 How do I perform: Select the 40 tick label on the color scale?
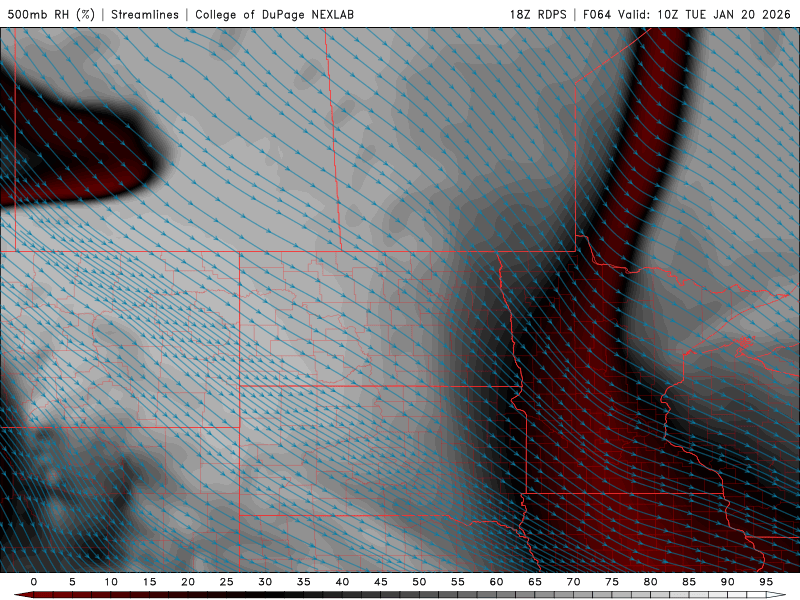342,582
